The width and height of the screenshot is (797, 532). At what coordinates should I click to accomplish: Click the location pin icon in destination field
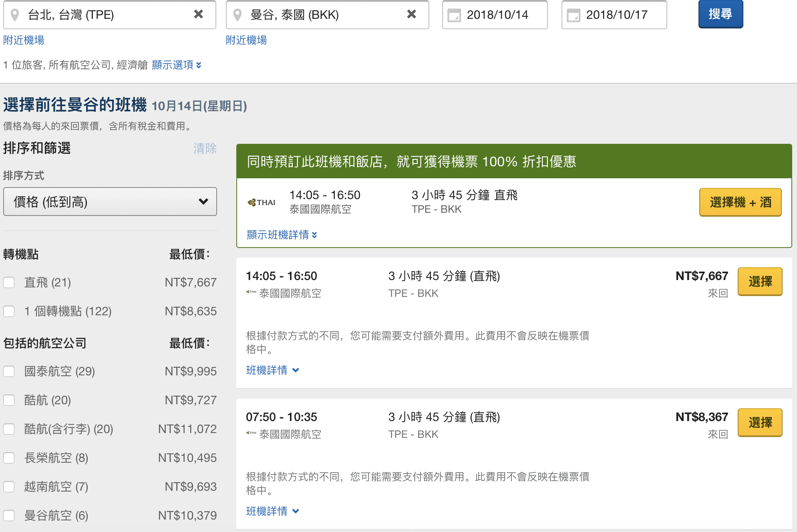pos(237,15)
